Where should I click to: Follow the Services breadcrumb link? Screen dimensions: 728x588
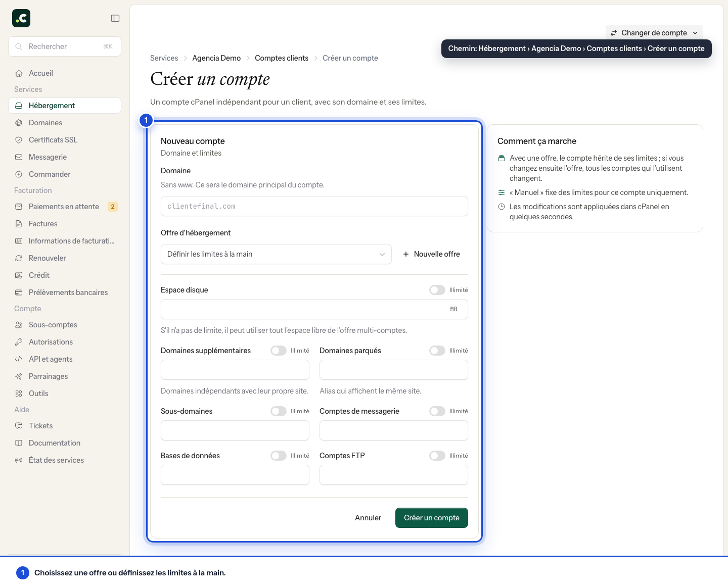pyautogui.click(x=164, y=58)
